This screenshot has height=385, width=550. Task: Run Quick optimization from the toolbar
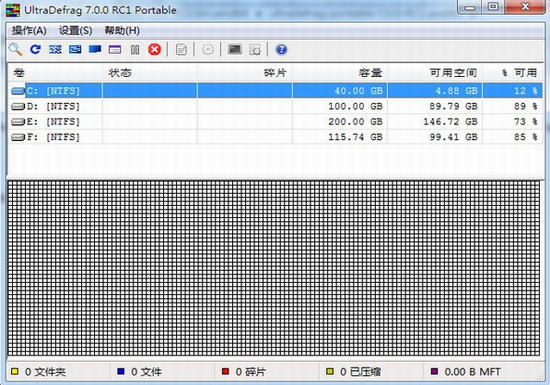point(75,49)
